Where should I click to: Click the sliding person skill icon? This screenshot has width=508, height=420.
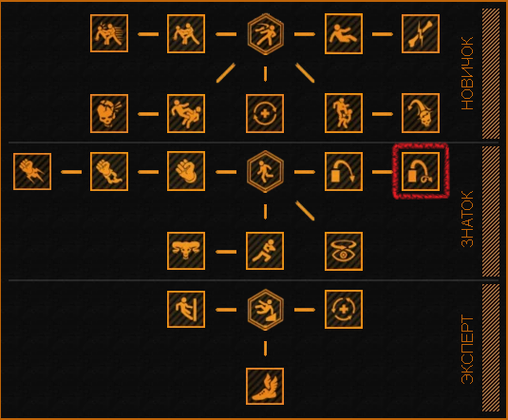(344, 33)
